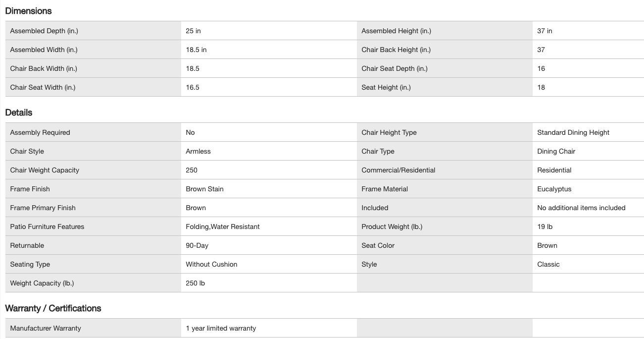Select the Brown Stain frame finish value

click(x=204, y=189)
